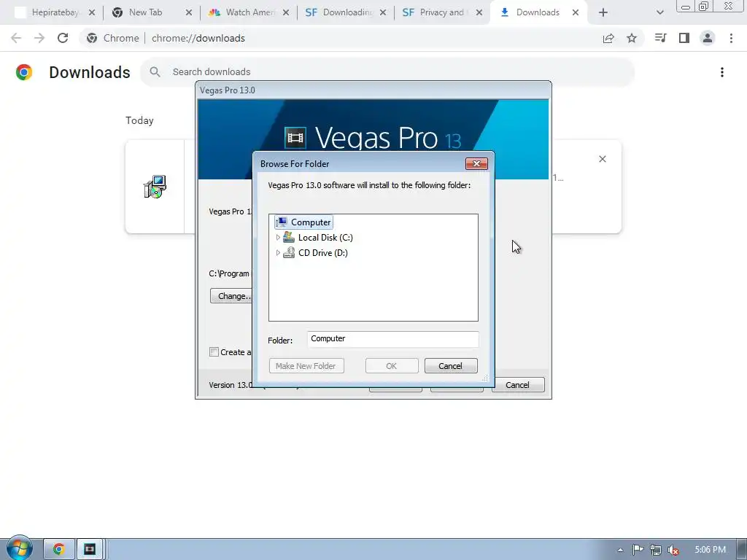Screen dimensions: 747x560
Task: Open Action Center flag icon
Action: 638,550
